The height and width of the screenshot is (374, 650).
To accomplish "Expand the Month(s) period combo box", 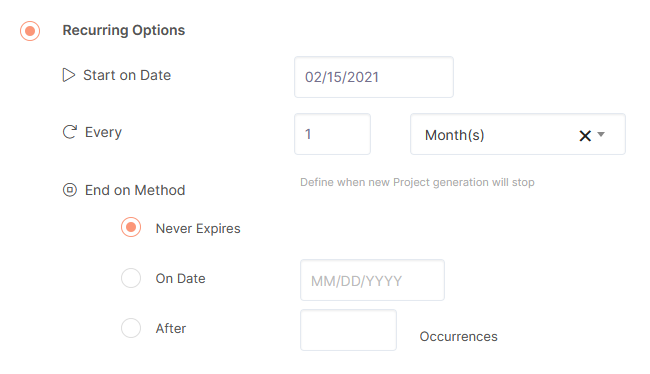I will pos(518,134).
